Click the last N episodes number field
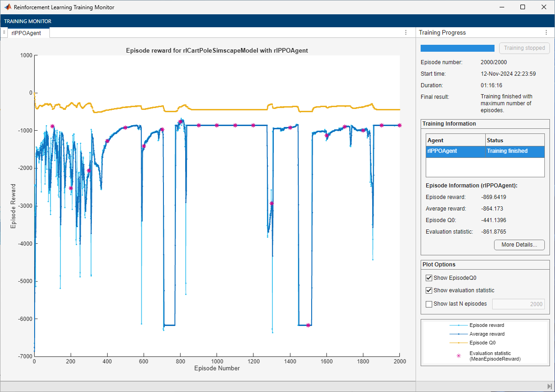 coord(518,304)
